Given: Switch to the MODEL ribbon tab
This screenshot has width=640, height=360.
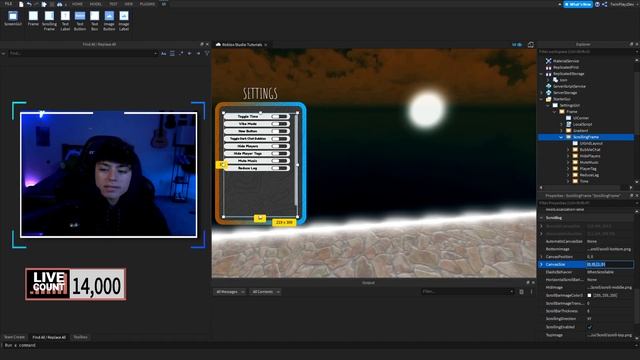Looking at the screenshot, I should coord(96,4).
